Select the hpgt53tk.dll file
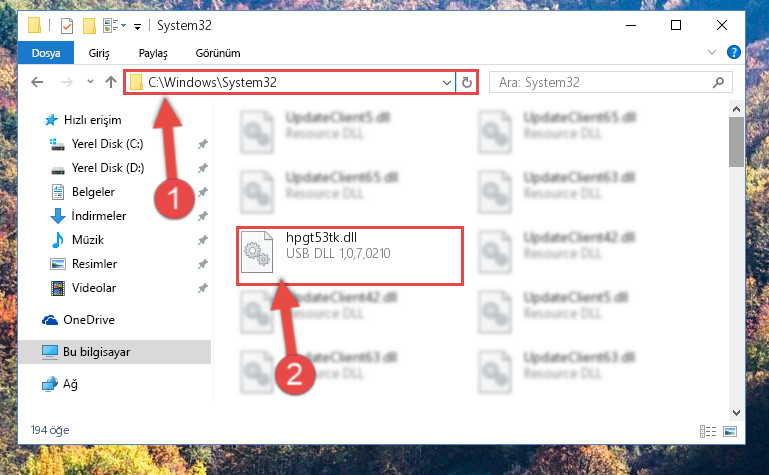 pyautogui.click(x=350, y=255)
